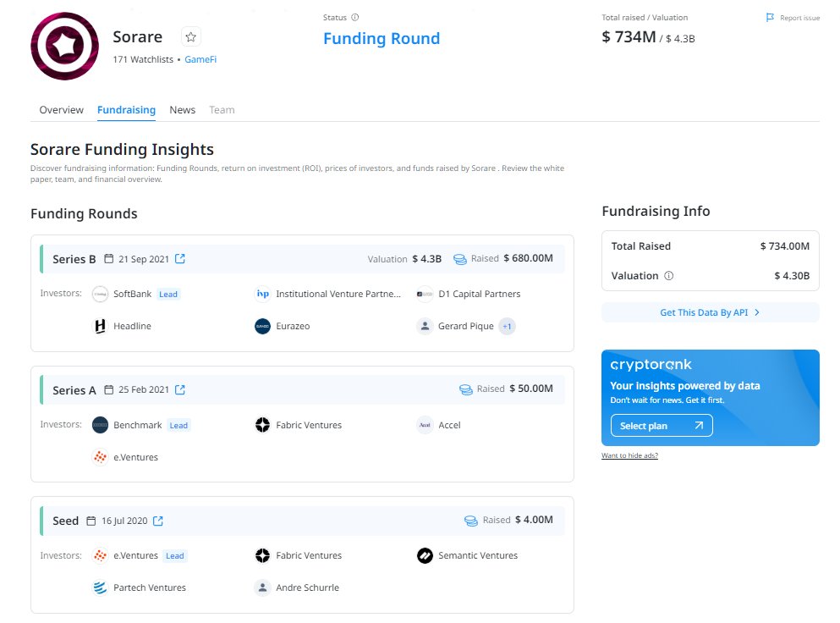
Task: Click the Andre Schurrle avatar icon
Action: click(x=262, y=587)
